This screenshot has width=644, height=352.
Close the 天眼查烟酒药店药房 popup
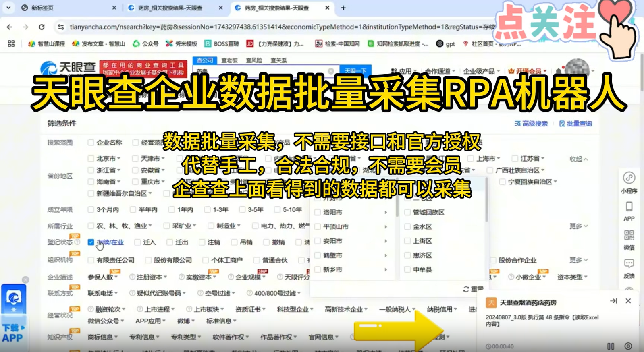click(628, 301)
